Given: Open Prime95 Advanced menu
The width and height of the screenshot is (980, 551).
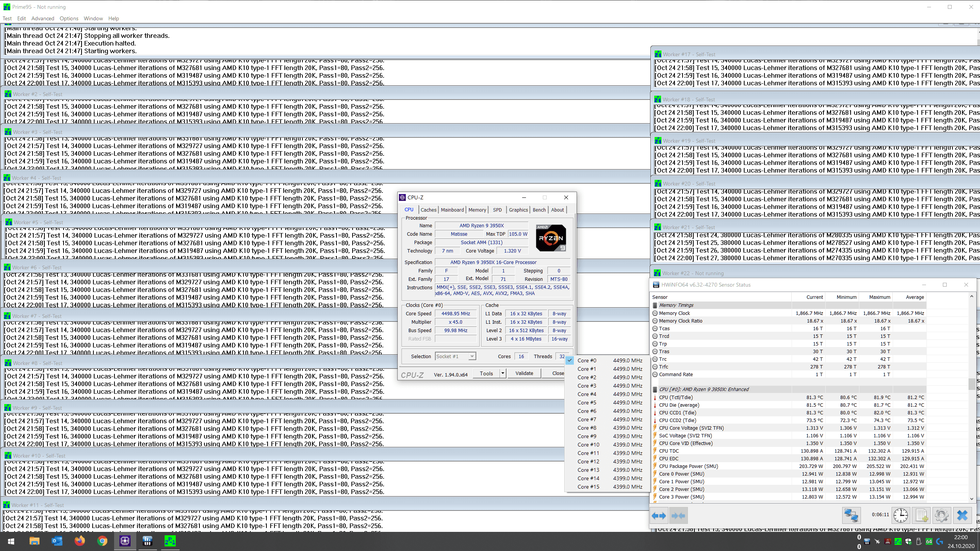Looking at the screenshot, I should tap(42, 18).
